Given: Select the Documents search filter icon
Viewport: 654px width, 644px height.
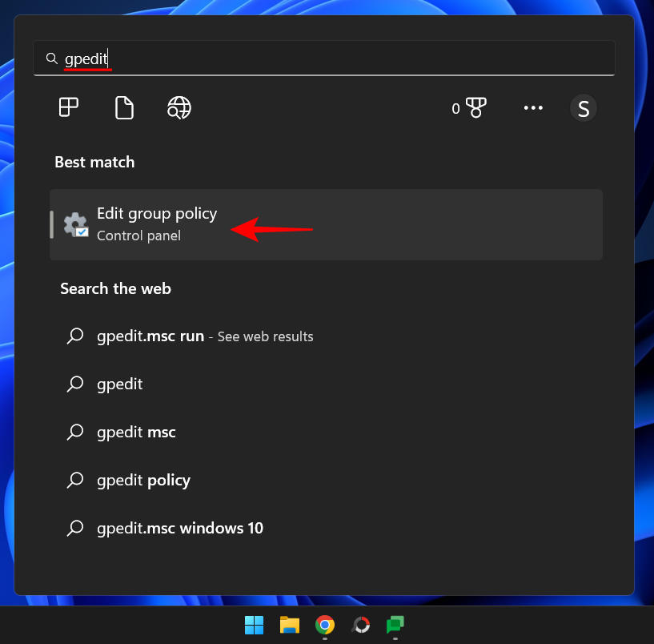Looking at the screenshot, I should pyautogui.click(x=124, y=107).
